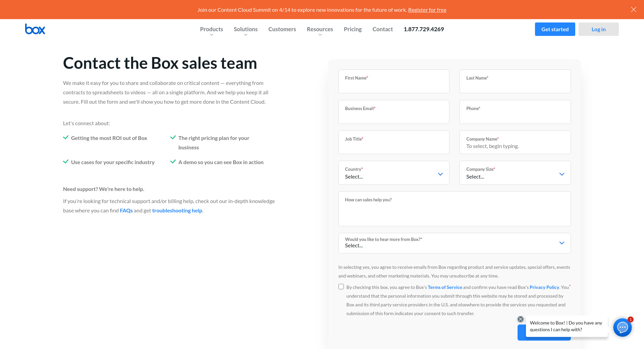
Task: Open the troubleshooting help link
Action: point(177,210)
